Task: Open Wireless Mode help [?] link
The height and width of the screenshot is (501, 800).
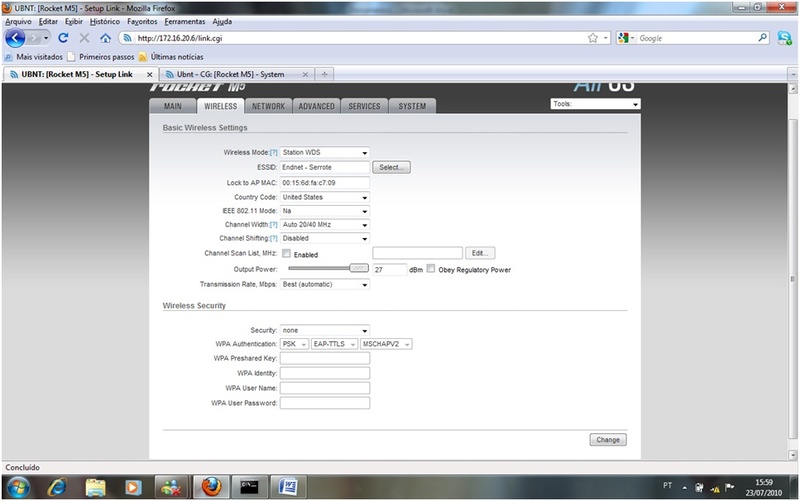Action: (273, 153)
